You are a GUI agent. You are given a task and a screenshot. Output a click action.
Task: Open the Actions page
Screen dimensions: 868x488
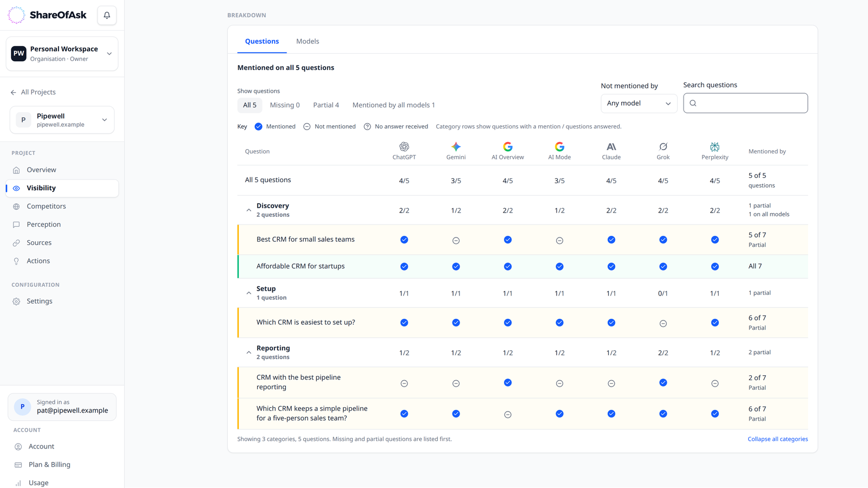pyautogui.click(x=62, y=261)
